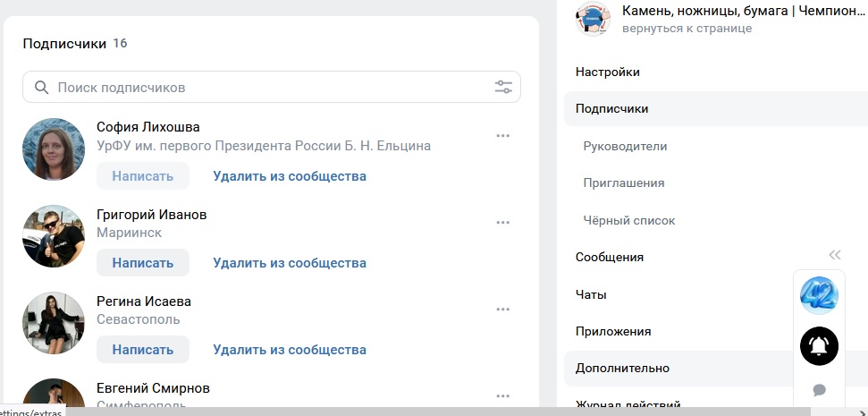Go to Чёрный список section

[628, 220]
